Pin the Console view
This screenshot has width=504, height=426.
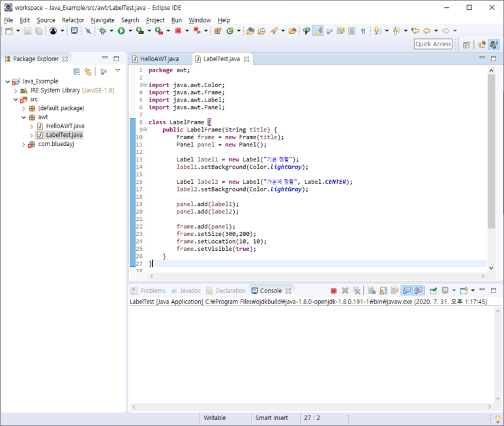pos(434,291)
